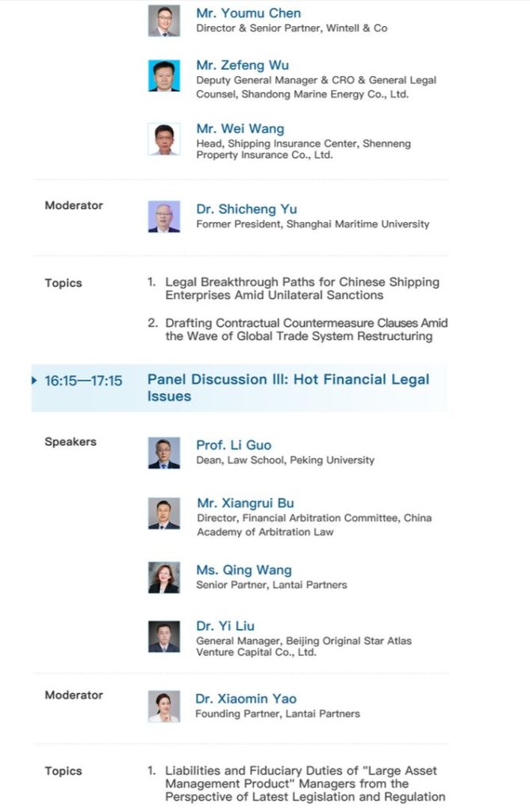Open Mr. Xiangrui Bu's photo
The height and width of the screenshot is (812, 530).
pyautogui.click(x=164, y=513)
